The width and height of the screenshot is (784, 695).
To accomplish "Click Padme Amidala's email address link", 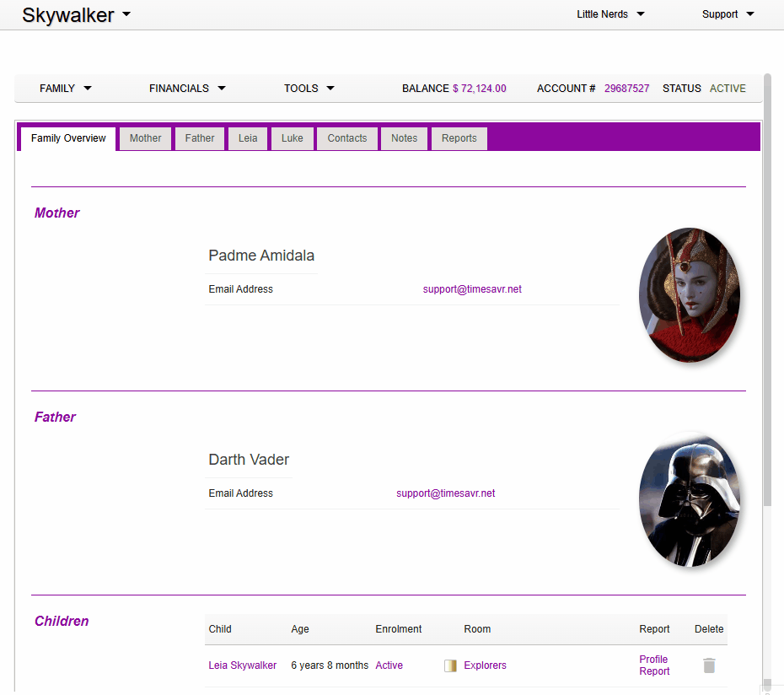I will pyautogui.click(x=472, y=289).
